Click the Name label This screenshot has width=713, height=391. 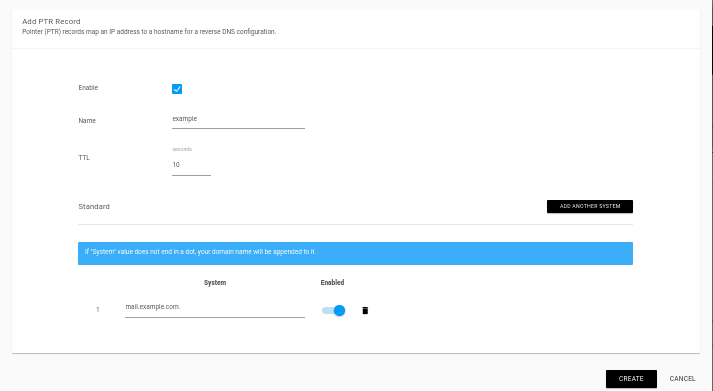tap(87, 120)
